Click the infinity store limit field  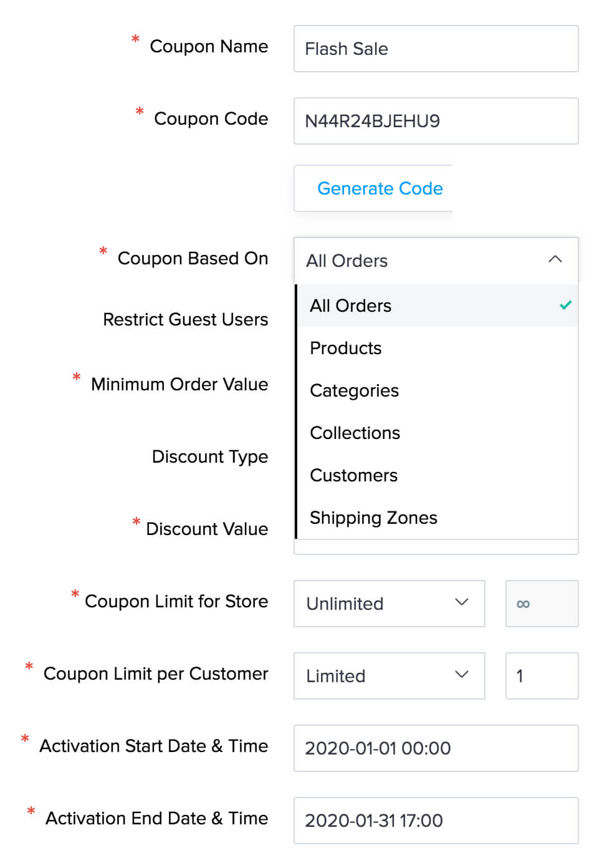[542, 604]
